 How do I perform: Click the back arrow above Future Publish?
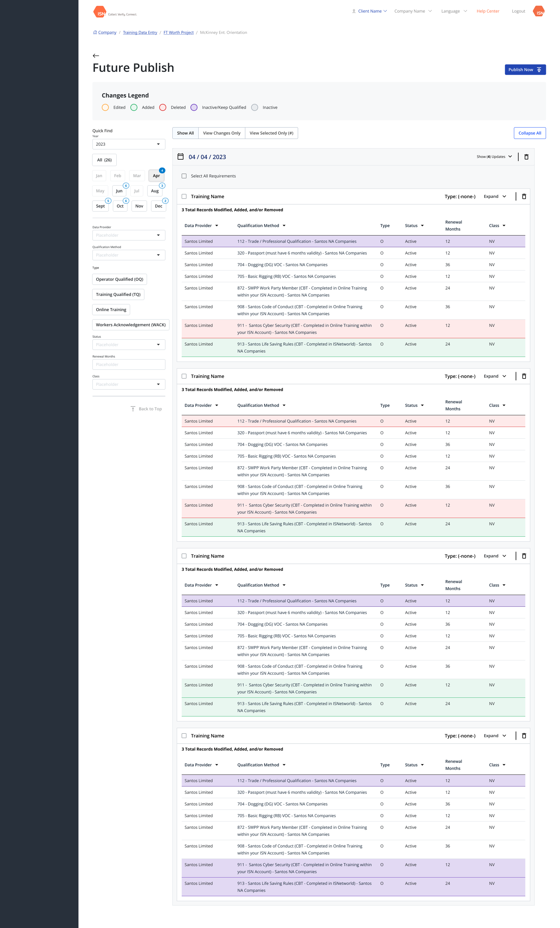pos(96,56)
